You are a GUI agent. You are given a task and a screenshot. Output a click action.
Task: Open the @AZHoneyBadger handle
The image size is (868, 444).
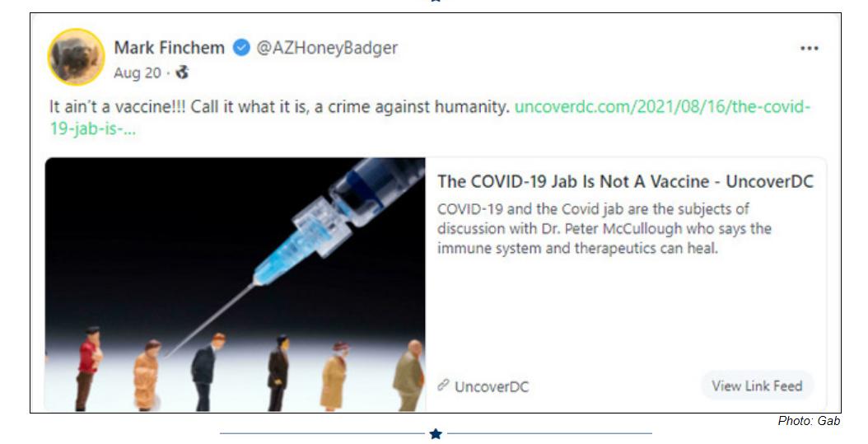(x=327, y=48)
